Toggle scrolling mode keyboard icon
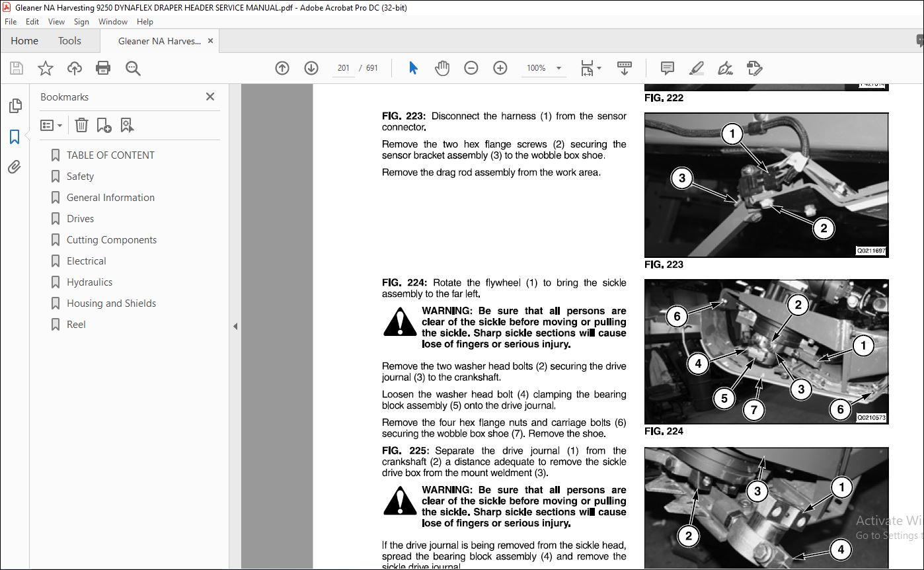This screenshot has width=924, height=570. pyautogui.click(x=625, y=68)
